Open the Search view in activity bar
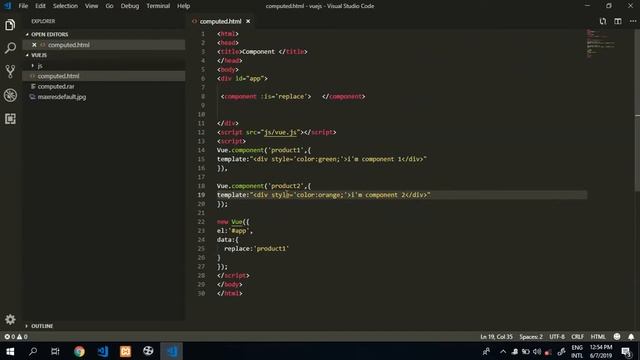 pyautogui.click(x=10, y=48)
